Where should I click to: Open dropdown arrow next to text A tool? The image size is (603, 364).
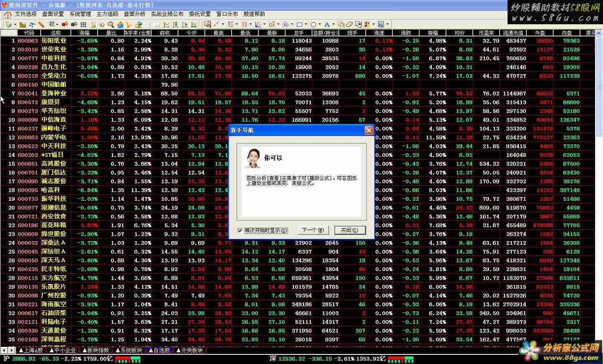click(333, 24)
